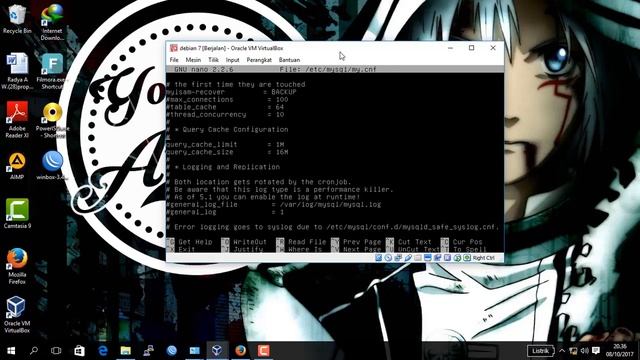Screen dimensions: 640x360
Task: Open the winbox taskbar icon
Action: [171, 351]
